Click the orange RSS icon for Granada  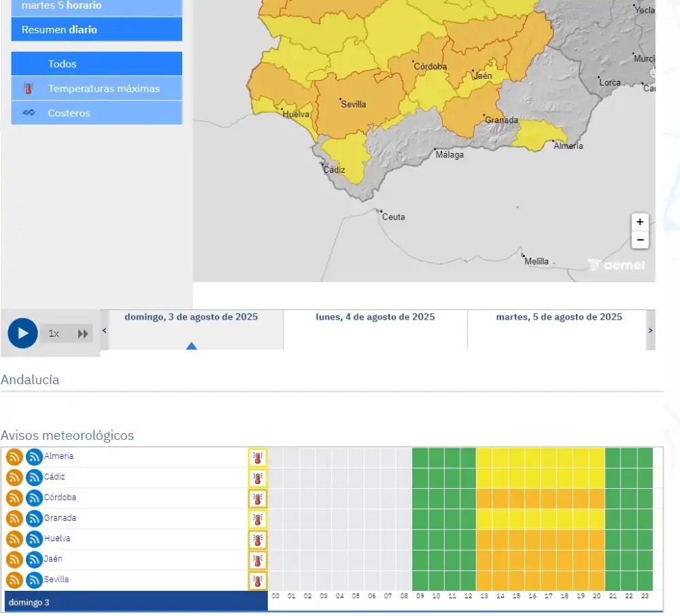pyautogui.click(x=14, y=519)
